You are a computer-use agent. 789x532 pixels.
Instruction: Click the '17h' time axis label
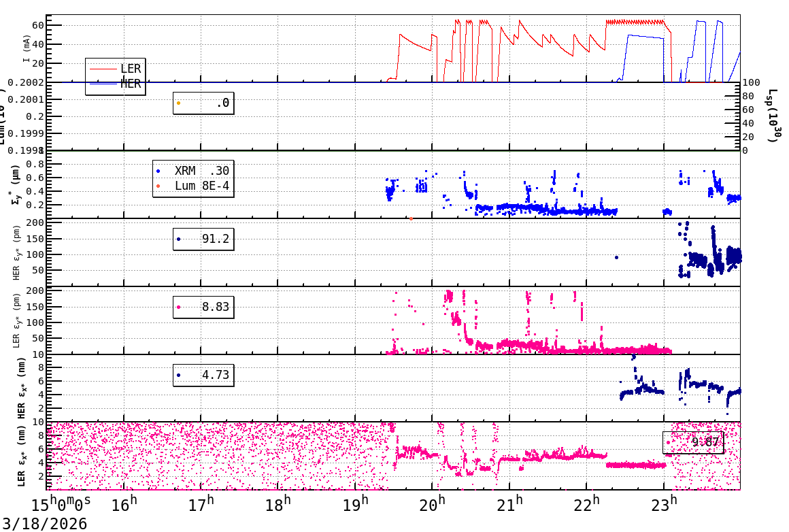(201, 505)
